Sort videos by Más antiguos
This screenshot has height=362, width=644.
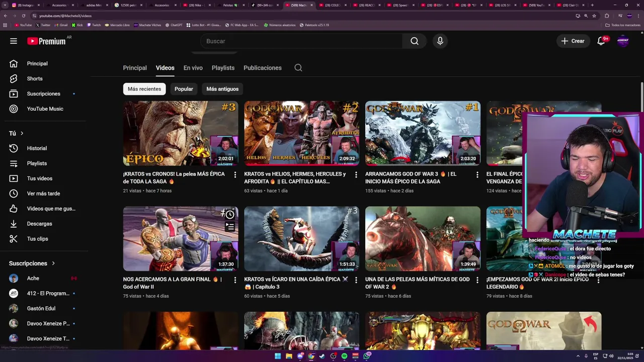(x=222, y=89)
